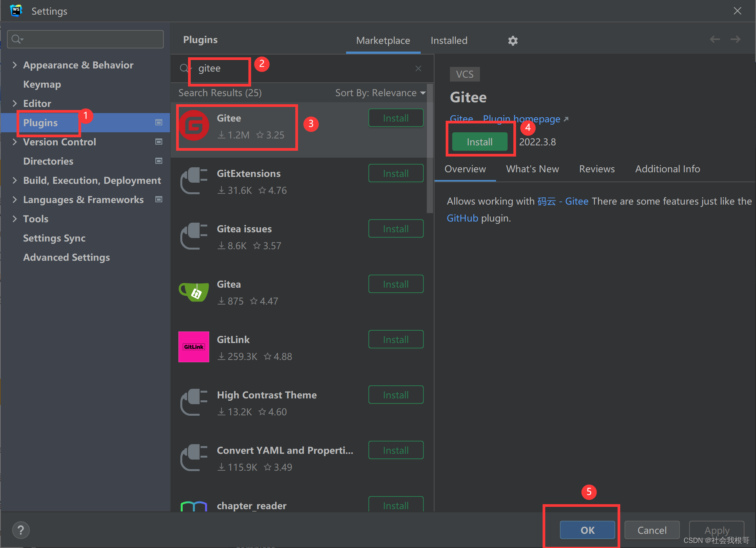Click the settings search magnifier icon
This screenshot has height=548, width=756.
pyautogui.click(x=17, y=39)
